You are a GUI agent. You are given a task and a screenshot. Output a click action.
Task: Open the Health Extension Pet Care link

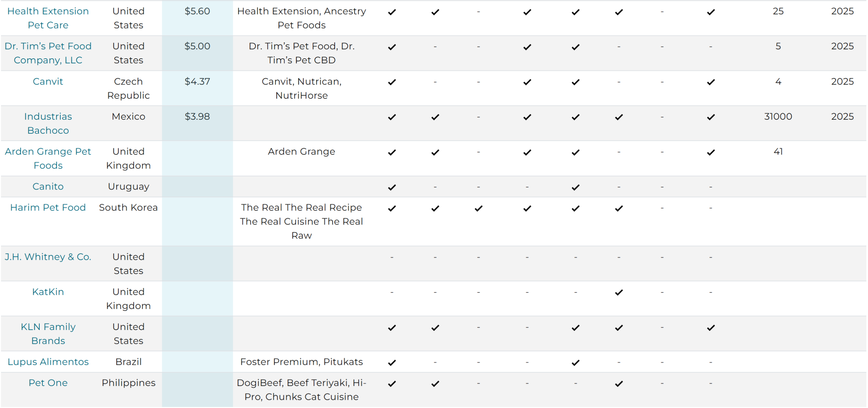(x=48, y=18)
